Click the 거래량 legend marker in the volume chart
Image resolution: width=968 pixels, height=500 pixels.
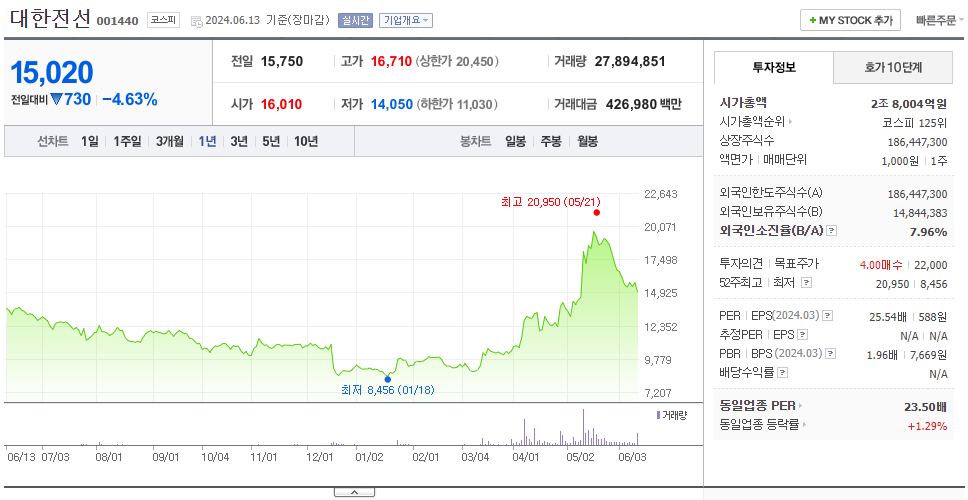point(658,415)
